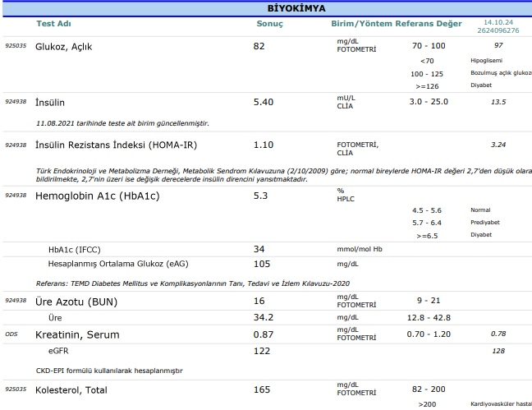Click the >=6.5 threshold value
The width and height of the screenshot is (532, 410).
427,236
